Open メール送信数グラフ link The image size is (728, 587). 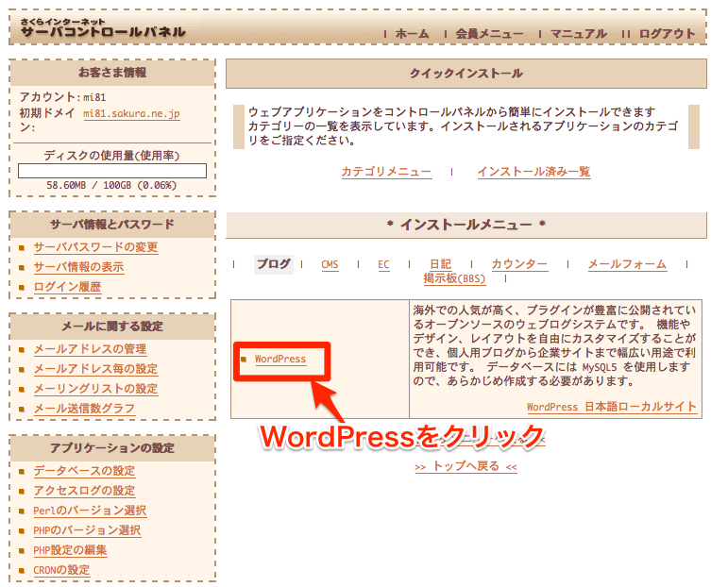(84, 409)
